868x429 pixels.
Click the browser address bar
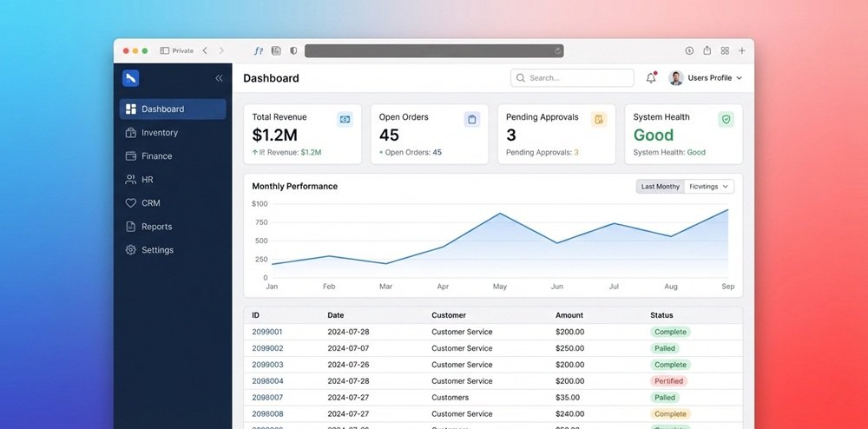click(x=434, y=51)
